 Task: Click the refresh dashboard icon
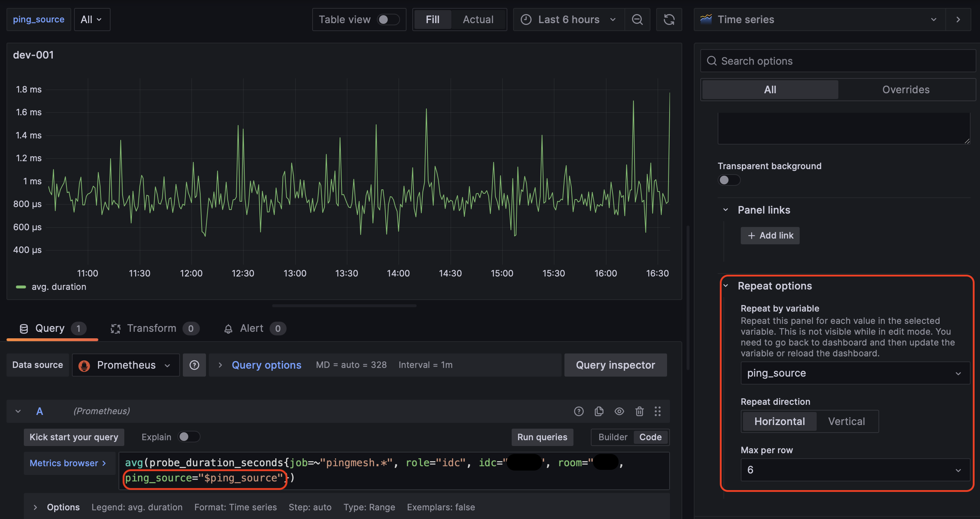click(669, 20)
